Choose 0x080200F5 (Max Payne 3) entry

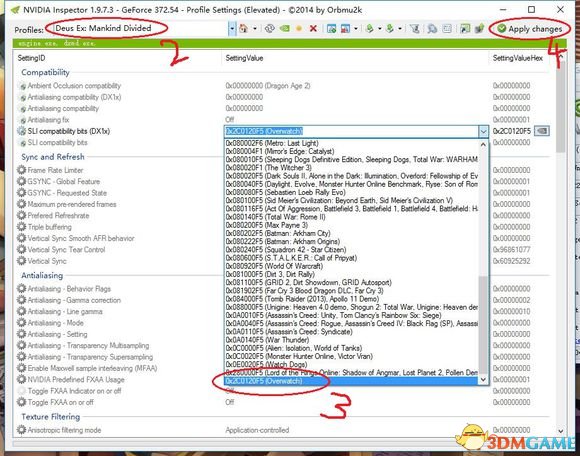pos(351,225)
